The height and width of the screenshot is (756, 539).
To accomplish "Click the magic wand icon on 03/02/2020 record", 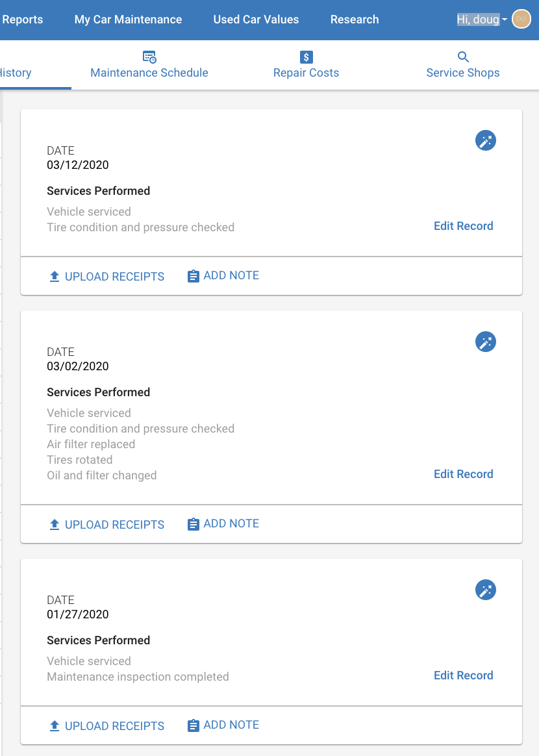I will pos(486,342).
